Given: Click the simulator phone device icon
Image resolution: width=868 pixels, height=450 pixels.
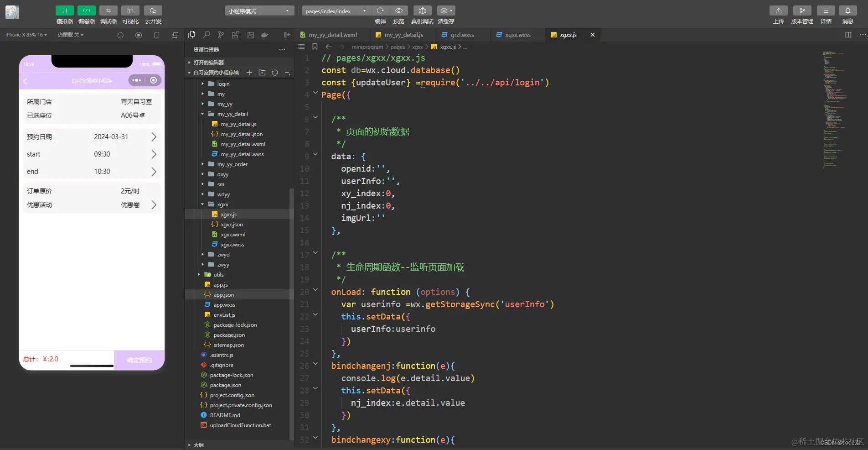Looking at the screenshot, I should point(157,35).
